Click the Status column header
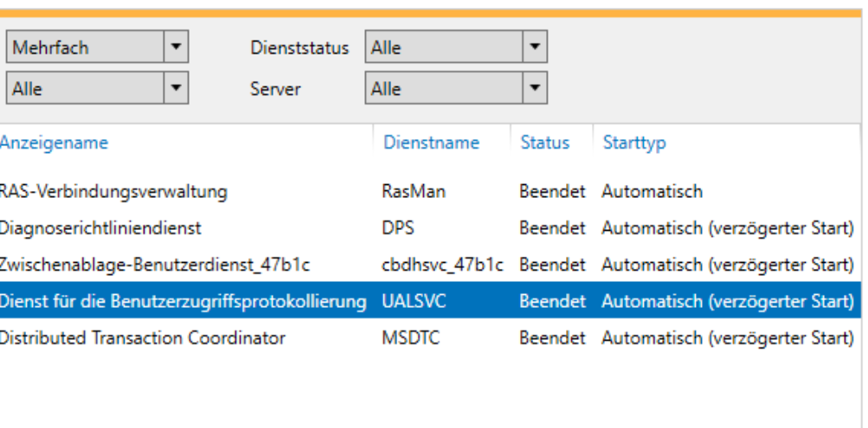The width and height of the screenshot is (868, 428). pyautogui.click(x=544, y=143)
